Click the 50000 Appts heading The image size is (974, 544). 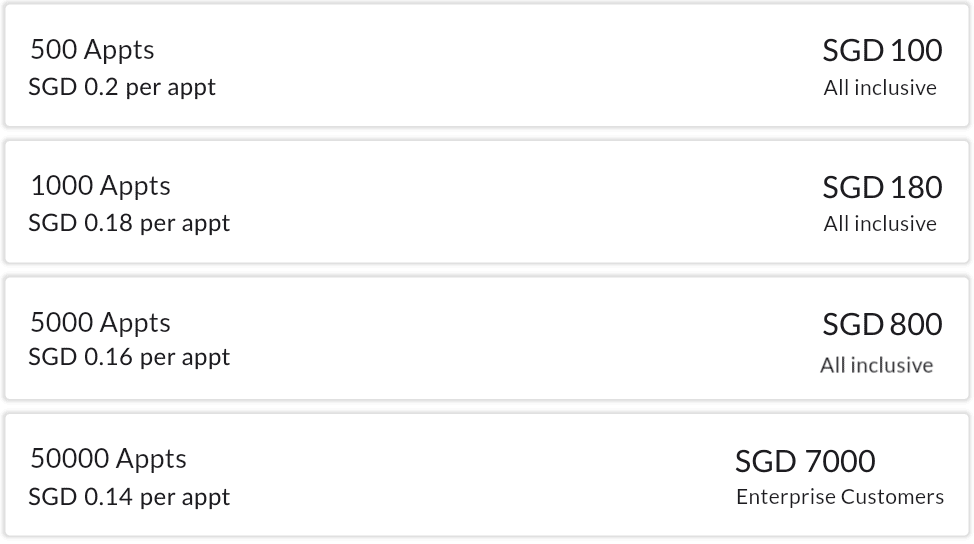click(108, 459)
